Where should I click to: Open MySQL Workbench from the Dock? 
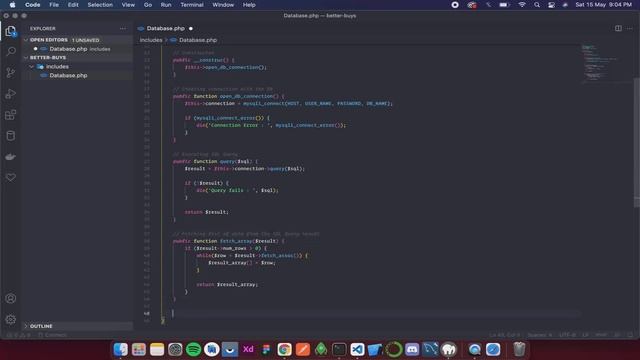[430, 349]
